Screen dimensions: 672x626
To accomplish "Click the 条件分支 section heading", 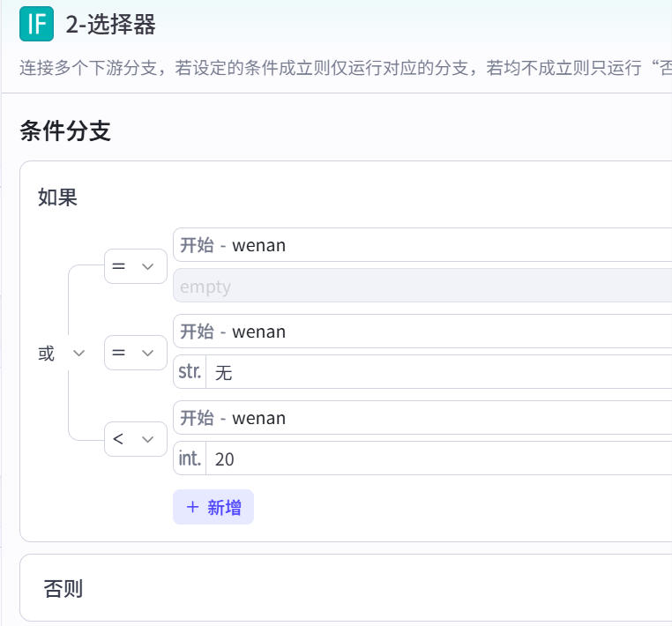I will [x=65, y=130].
